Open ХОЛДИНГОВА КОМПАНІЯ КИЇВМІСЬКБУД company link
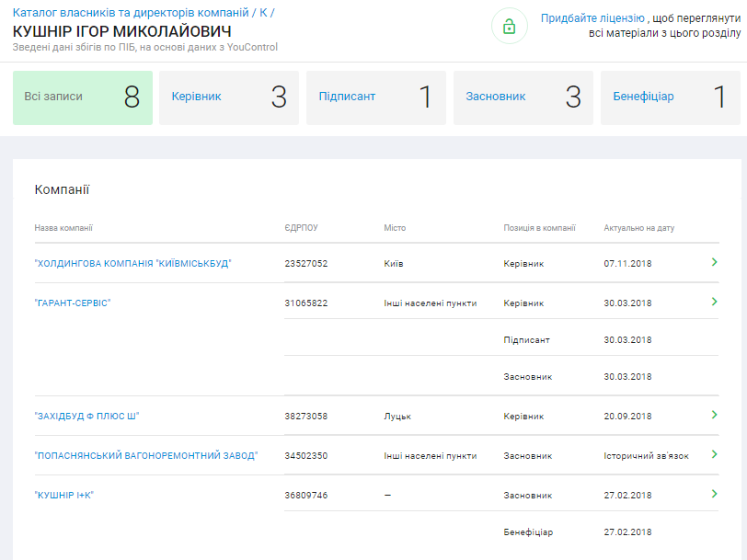Image resolution: width=747 pixels, height=560 pixels. [132, 263]
